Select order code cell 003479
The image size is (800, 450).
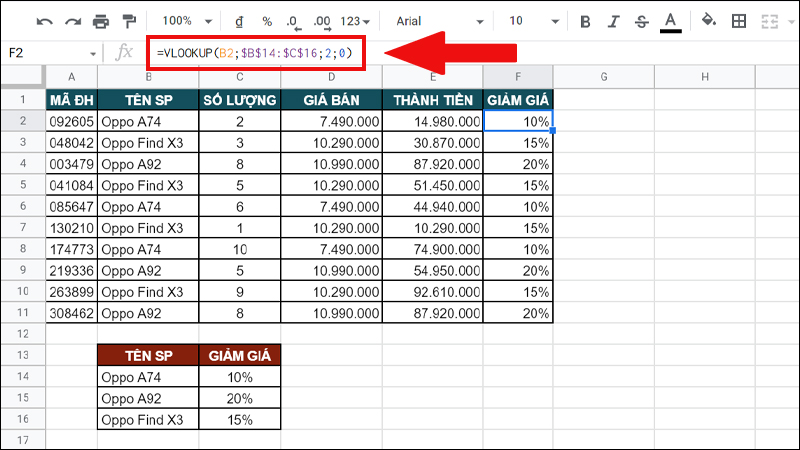[71, 164]
